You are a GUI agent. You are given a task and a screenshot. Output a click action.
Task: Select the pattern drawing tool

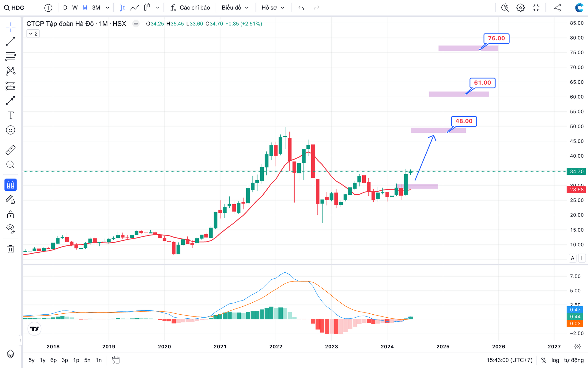click(x=11, y=71)
